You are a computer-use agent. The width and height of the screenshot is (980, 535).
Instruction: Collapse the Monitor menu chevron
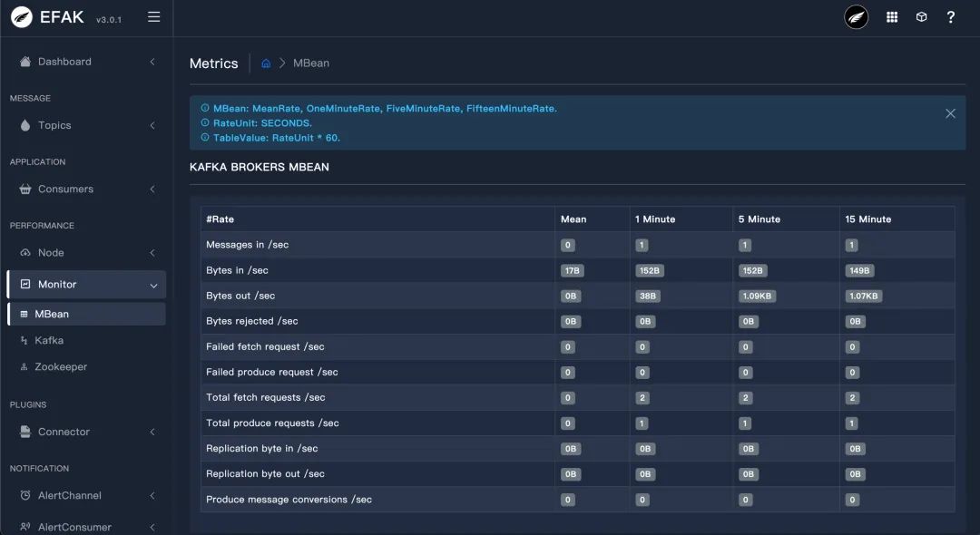[153, 286]
